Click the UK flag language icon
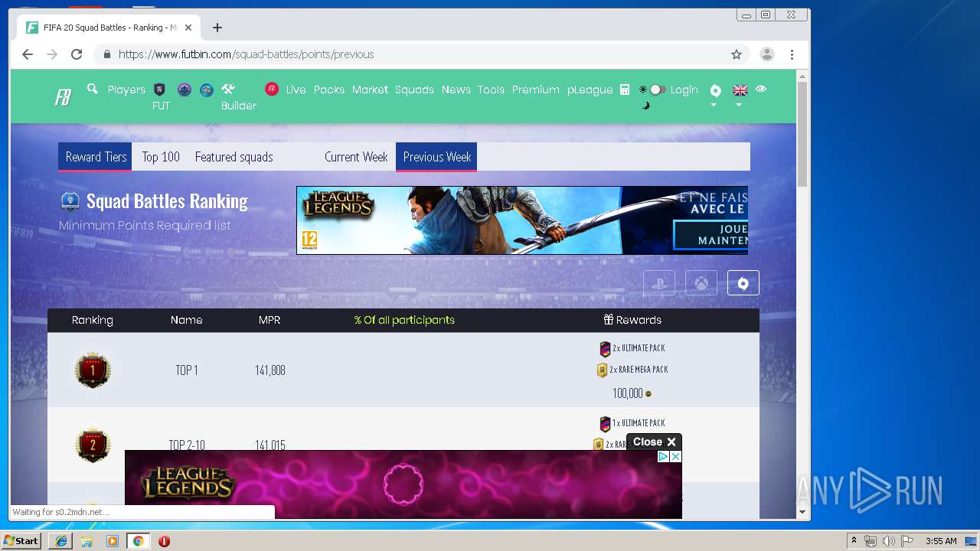Viewport: 980px width, 551px height. (740, 90)
